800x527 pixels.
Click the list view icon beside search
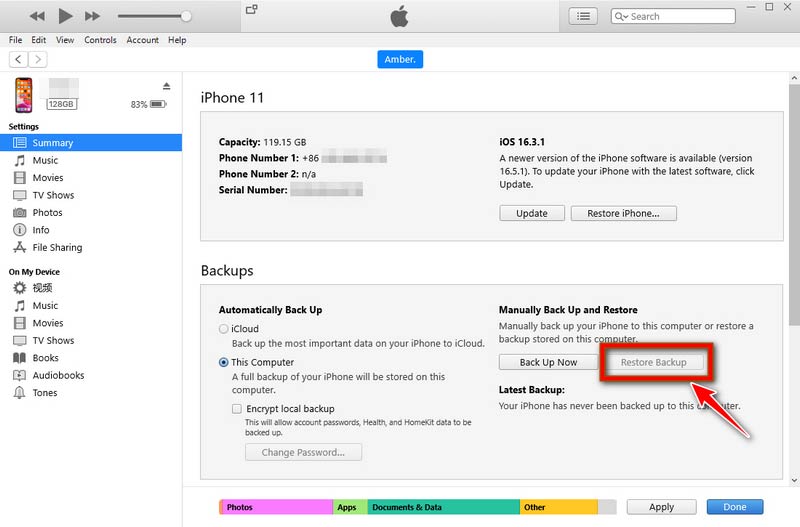[582, 16]
